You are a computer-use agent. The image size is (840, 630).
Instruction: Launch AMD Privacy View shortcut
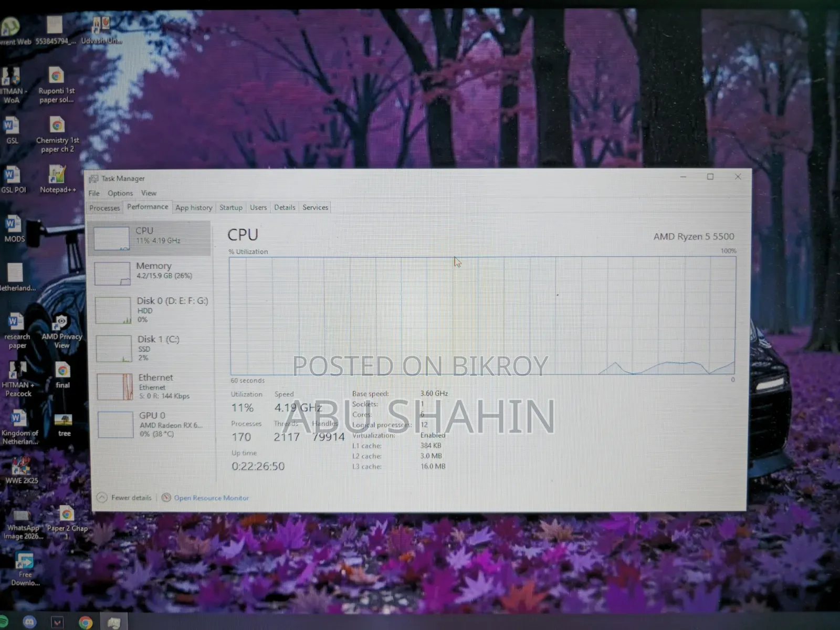pyautogui.click(x=62, y=331)
